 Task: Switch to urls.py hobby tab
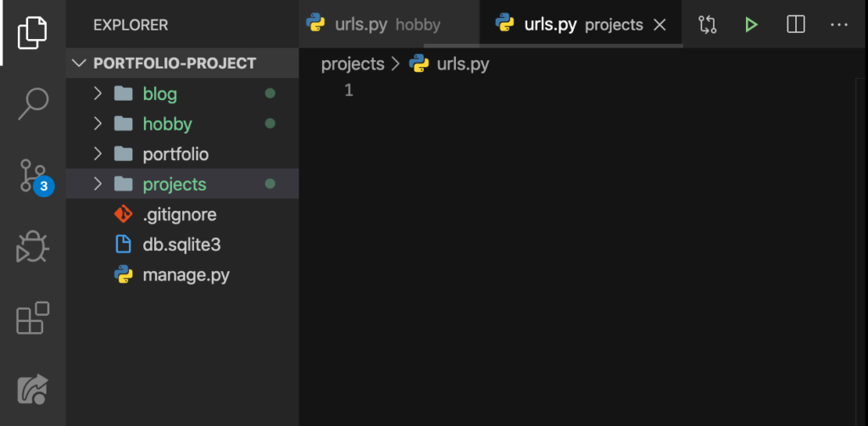tap(389, 25)
